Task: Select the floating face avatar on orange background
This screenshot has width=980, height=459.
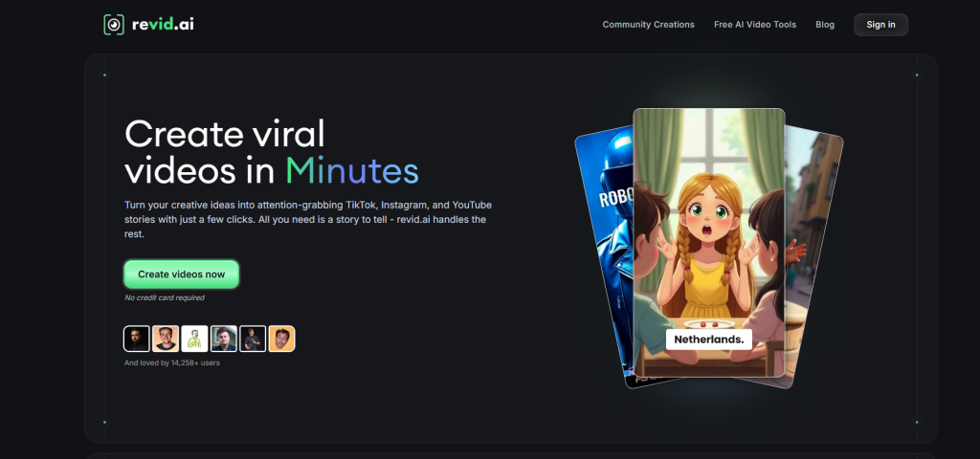Action: [x=282, y=339]
